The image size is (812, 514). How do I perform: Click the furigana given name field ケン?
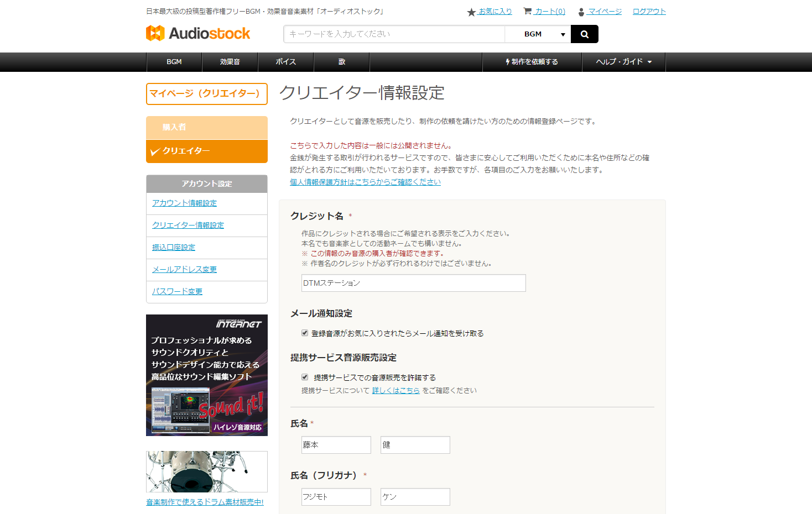(415, 497)
